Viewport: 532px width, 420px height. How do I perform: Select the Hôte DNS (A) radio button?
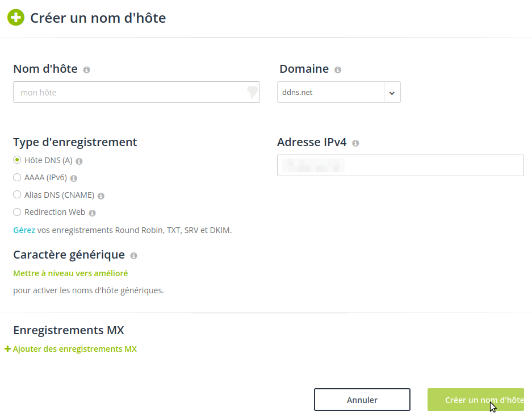click(x=17, y=160)
